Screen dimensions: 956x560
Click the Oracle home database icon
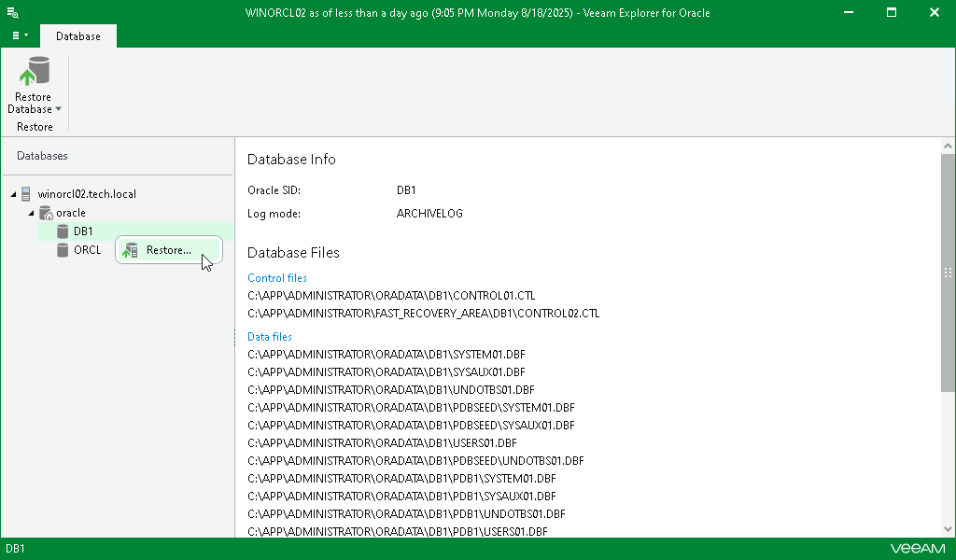pos(45,212)
